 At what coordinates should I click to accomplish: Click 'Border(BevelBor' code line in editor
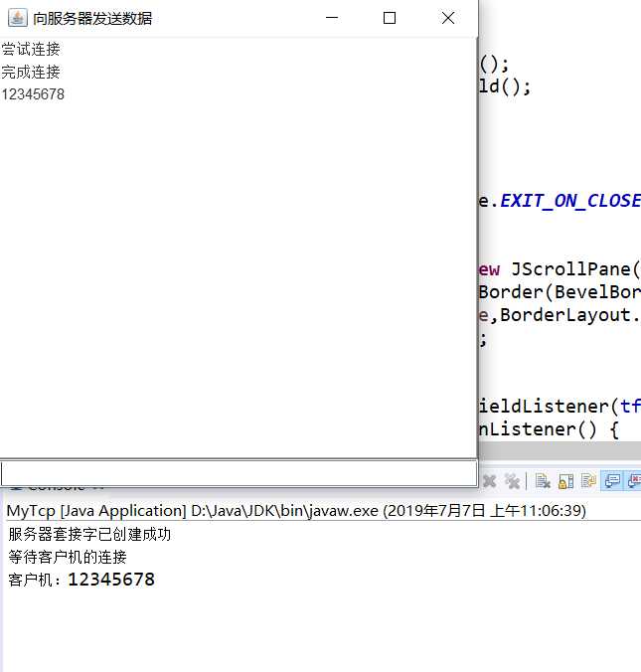[560, 292]
